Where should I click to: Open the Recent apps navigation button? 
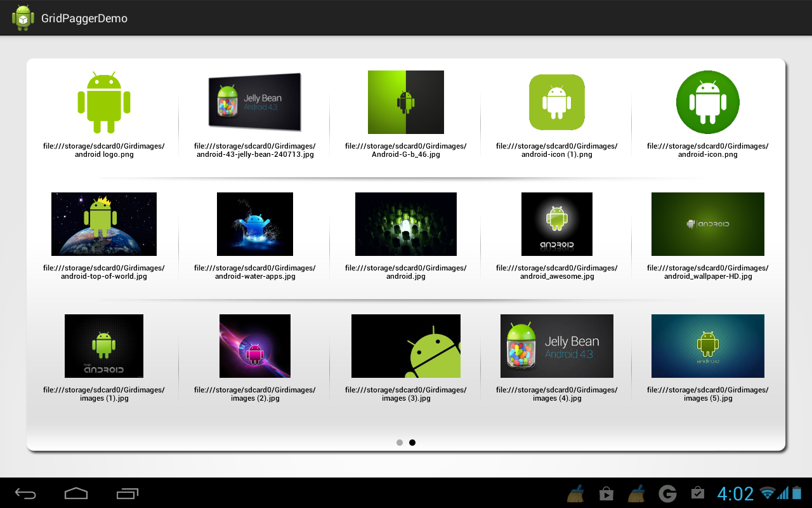pyautogui.click(x=128, y=493)
